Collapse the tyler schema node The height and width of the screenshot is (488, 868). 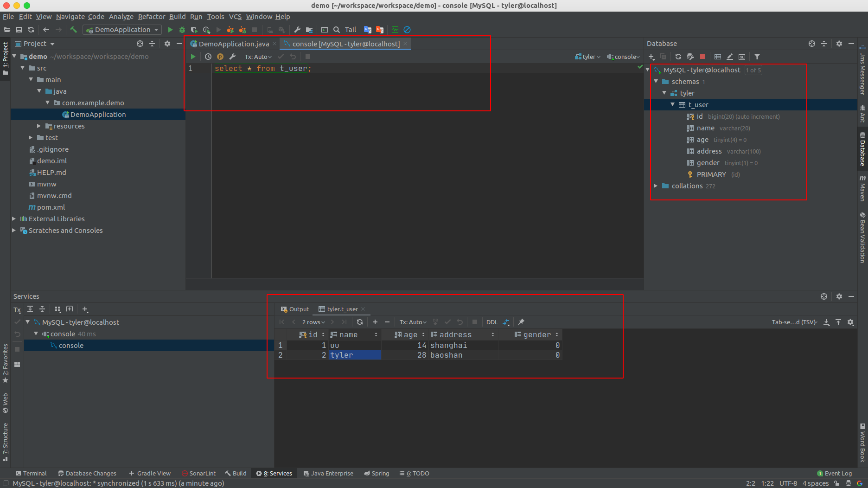pos(664,93)
